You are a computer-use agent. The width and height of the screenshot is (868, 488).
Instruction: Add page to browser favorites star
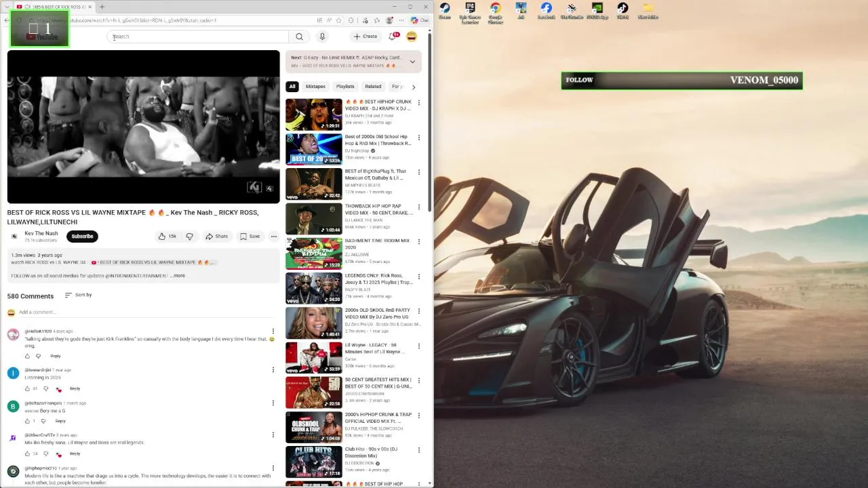[340, 20]
